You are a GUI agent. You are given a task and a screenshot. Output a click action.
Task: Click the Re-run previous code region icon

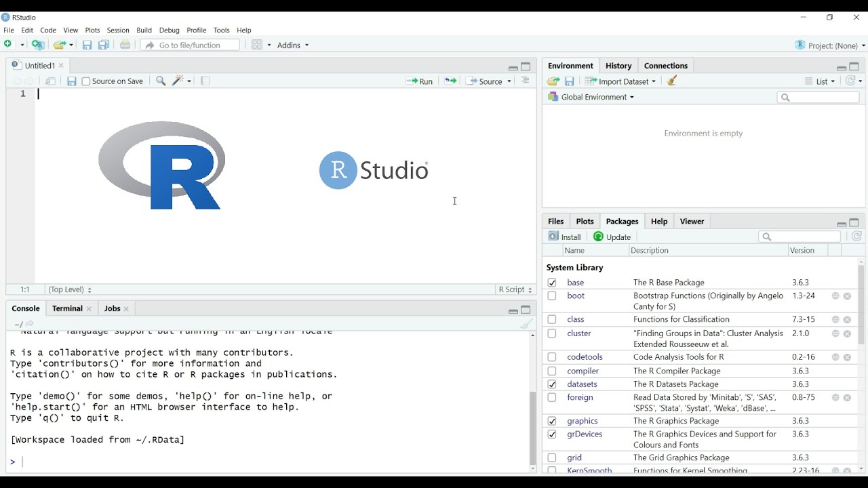pos(450,81)
